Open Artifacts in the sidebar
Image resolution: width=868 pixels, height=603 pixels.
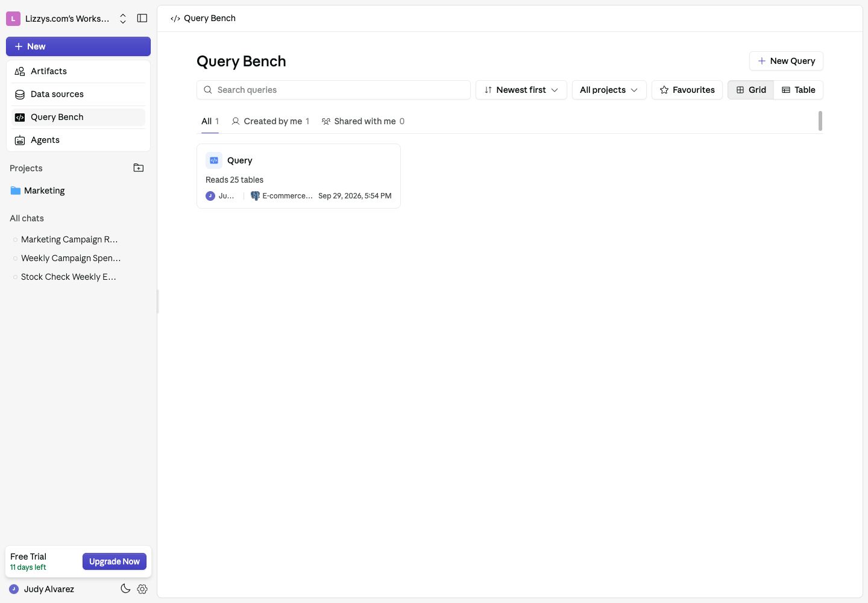[x=78, y=71]
